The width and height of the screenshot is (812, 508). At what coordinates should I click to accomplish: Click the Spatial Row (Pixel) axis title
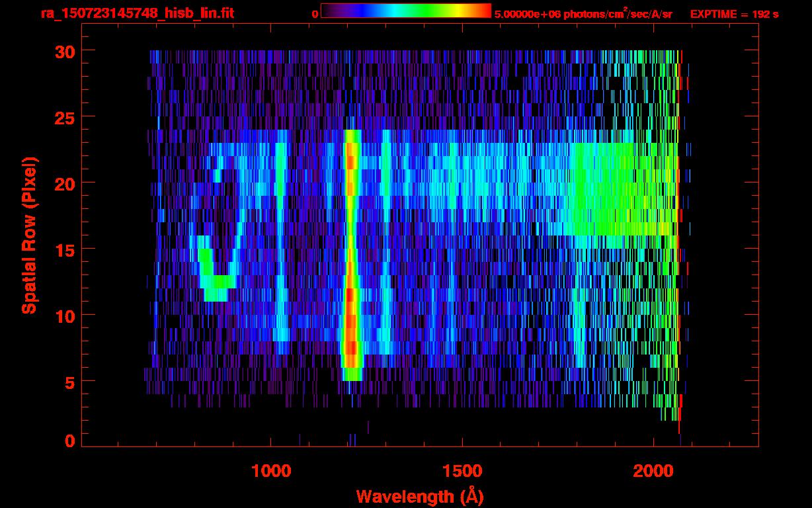click(x=28, y=235)
